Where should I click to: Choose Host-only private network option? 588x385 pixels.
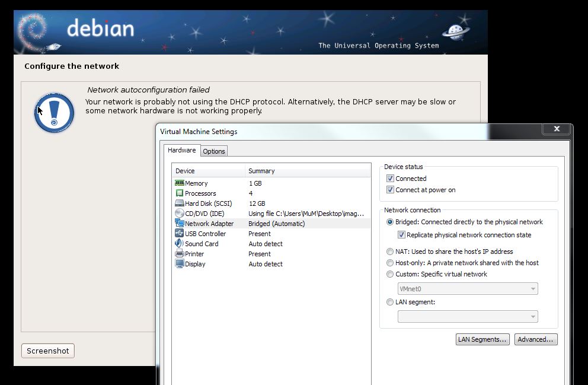coord(390,263)
